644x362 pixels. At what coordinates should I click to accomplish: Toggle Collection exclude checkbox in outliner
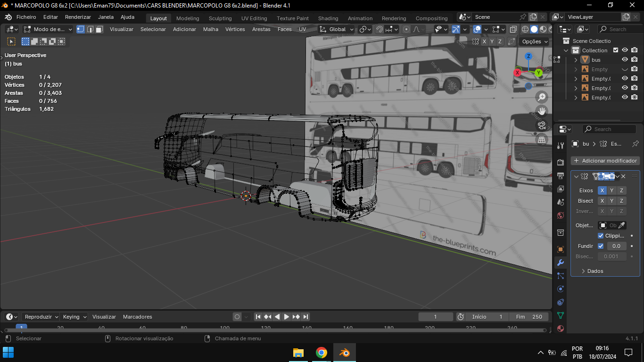point(616,50)
